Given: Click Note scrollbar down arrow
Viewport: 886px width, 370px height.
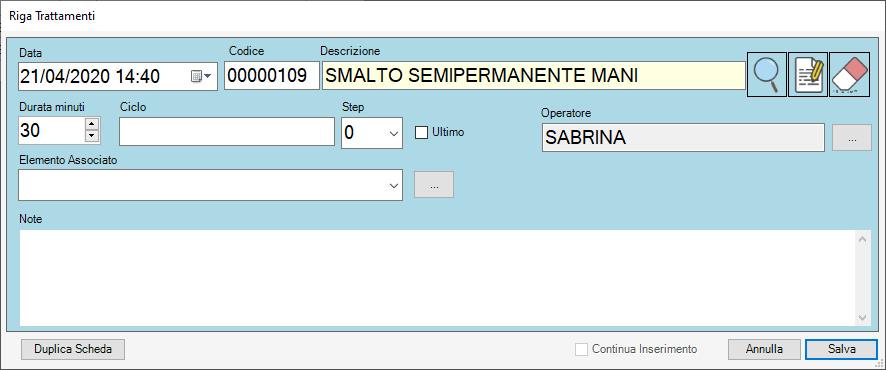Looking at the screenshot, I should (862, 317).
